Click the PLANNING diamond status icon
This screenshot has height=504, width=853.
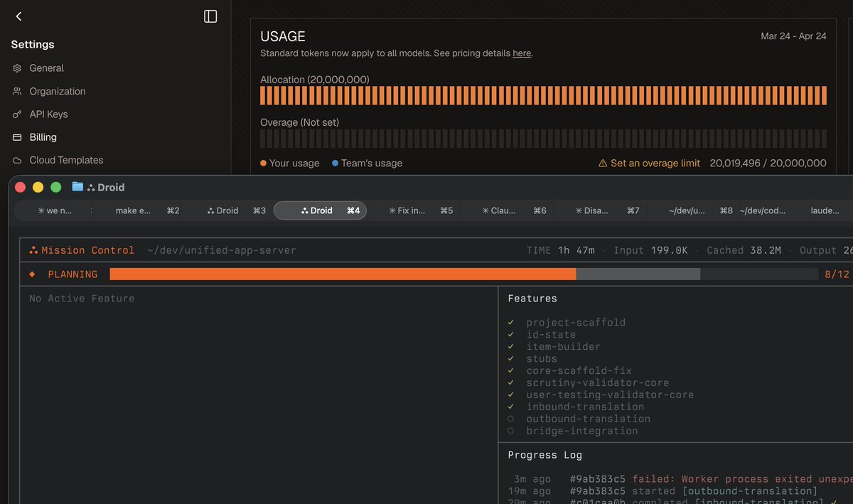[x=32, y=274]
